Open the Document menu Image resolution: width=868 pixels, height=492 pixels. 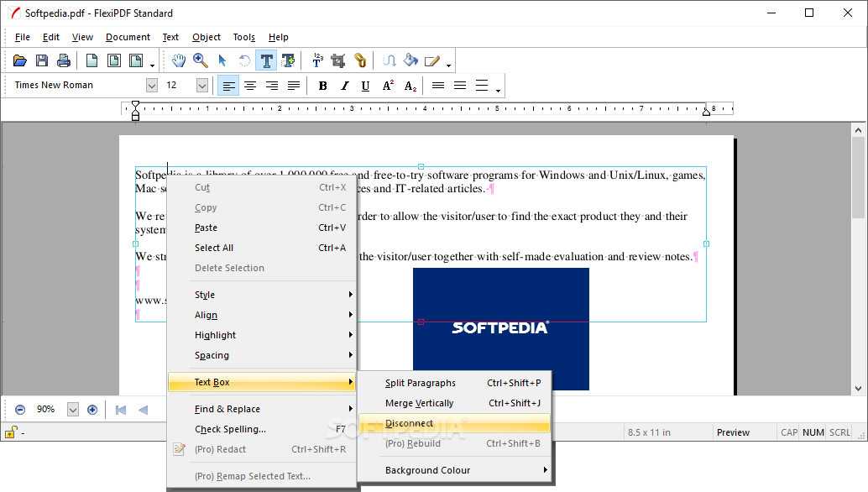pos(128,37)
